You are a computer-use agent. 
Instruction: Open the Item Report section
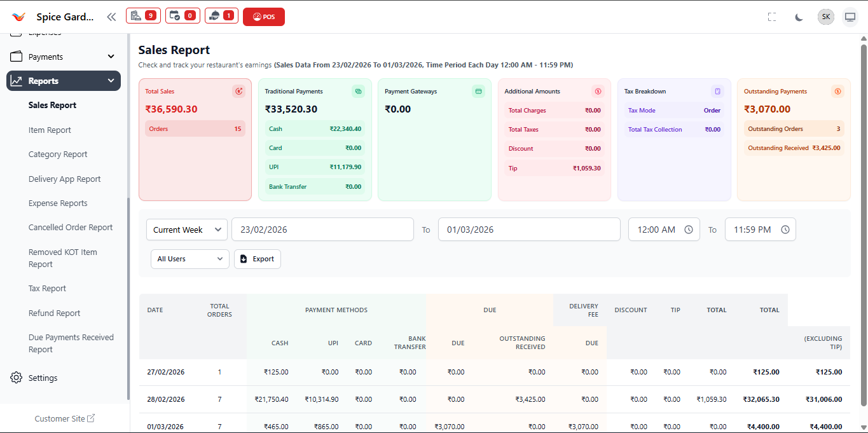[x=50, y=130]
